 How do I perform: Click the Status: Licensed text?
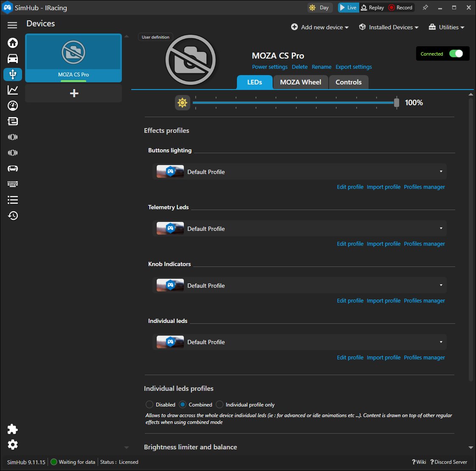point(119,462)
